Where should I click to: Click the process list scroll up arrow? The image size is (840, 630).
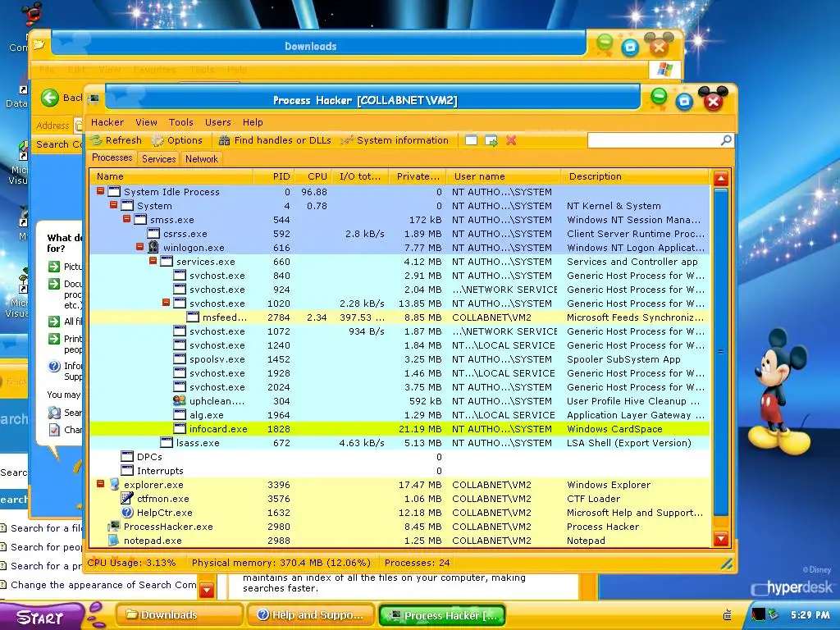[720, 178]
